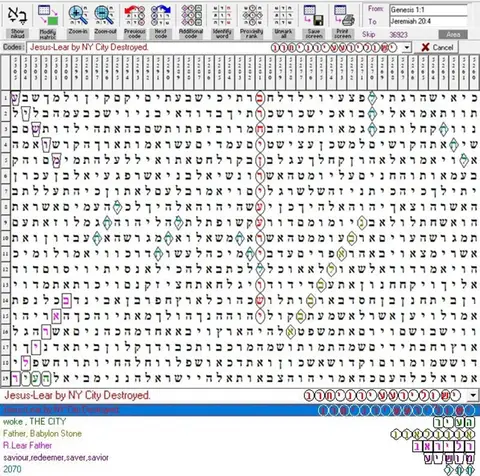Image resolution: width=480 pixels, height=476 pixels.
Task: Click the row 1 number header
Action: [x=6, y=98]
